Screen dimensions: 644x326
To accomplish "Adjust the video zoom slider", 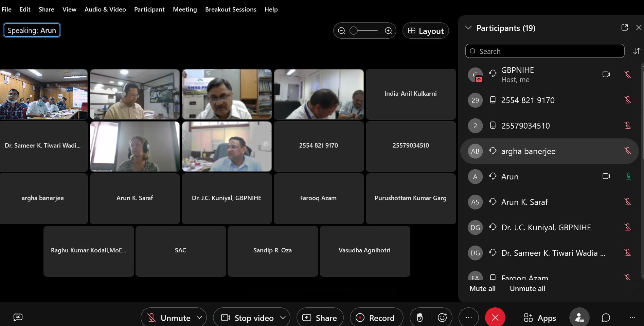I will tap(354, 31).
